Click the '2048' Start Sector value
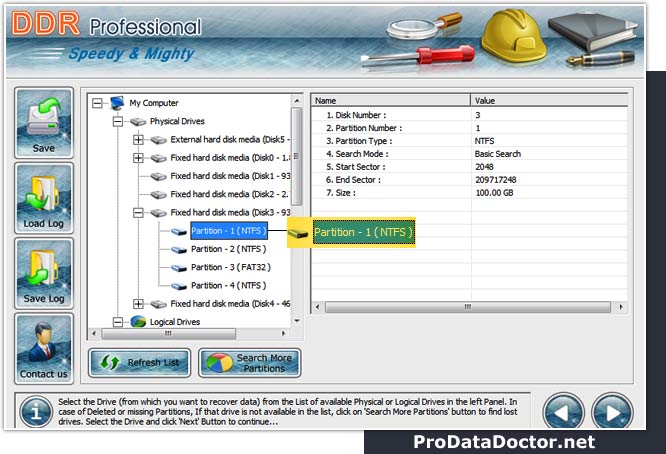The width and height of the screenshot is (666, 454). (x=484, y=167)
